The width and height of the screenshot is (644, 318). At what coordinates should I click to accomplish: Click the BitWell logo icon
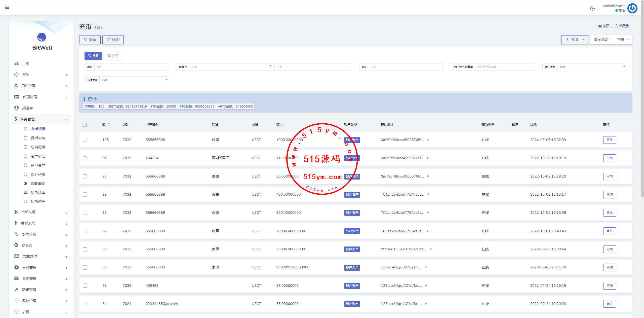[x=42, y=37]
